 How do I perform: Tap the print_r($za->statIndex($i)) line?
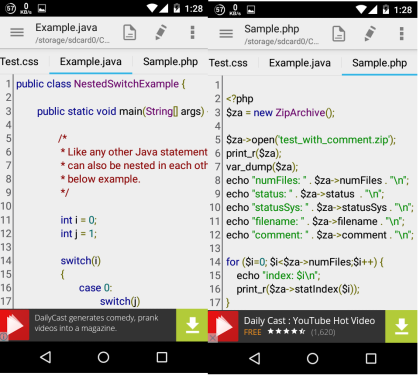298,289
